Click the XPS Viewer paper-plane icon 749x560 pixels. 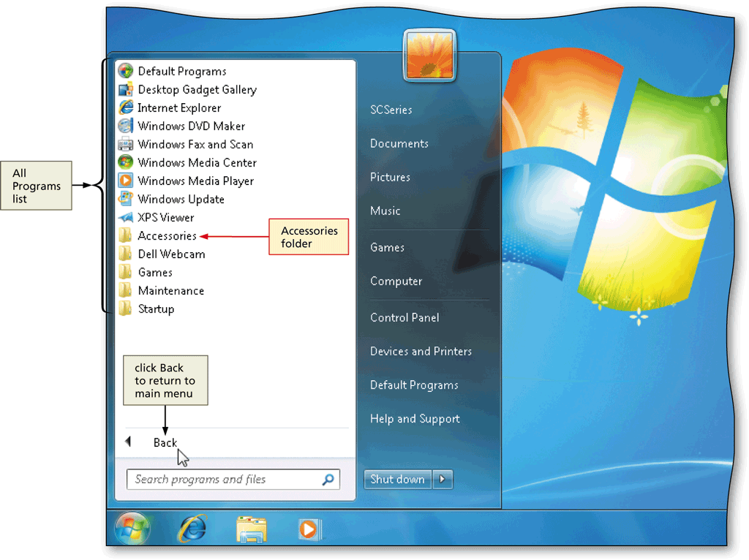126,218
